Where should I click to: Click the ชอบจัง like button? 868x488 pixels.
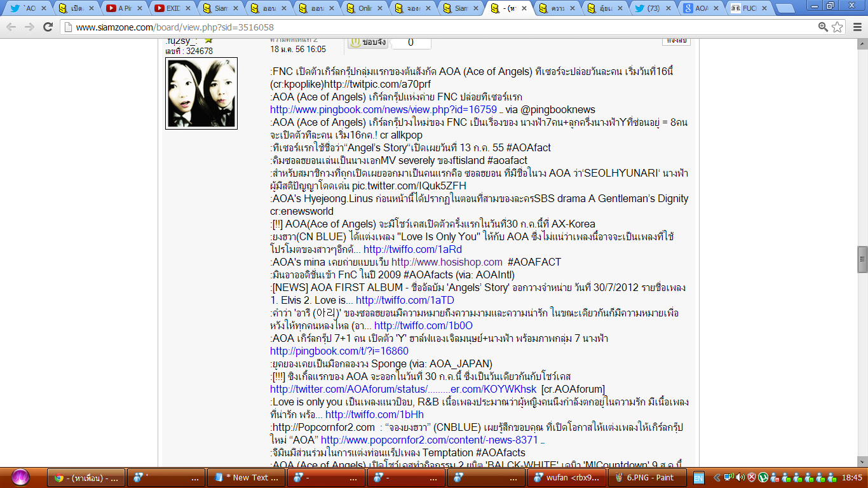click(x=367, y=42)
